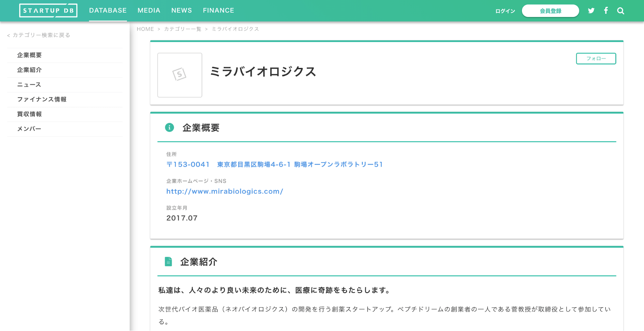This screenshot has width=644, height=331.
Task: Click the 企業紹介 section heading in main panel
Action: click(x=199, y=262)
